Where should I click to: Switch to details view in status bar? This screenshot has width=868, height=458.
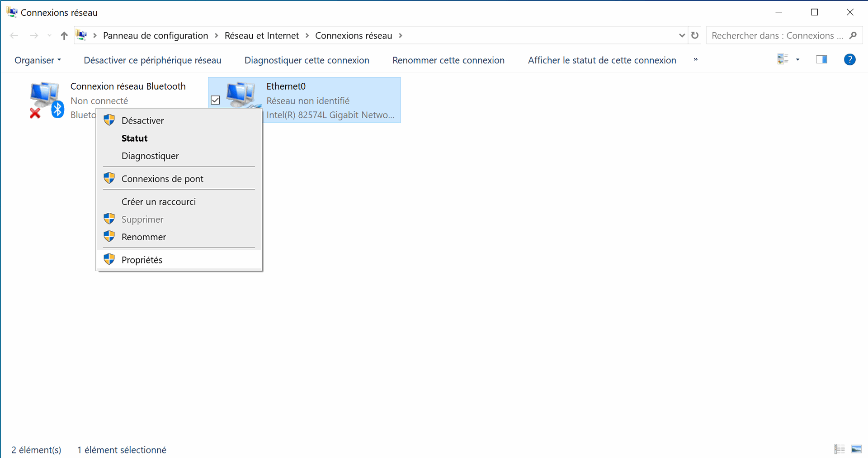tap(840, 449)
